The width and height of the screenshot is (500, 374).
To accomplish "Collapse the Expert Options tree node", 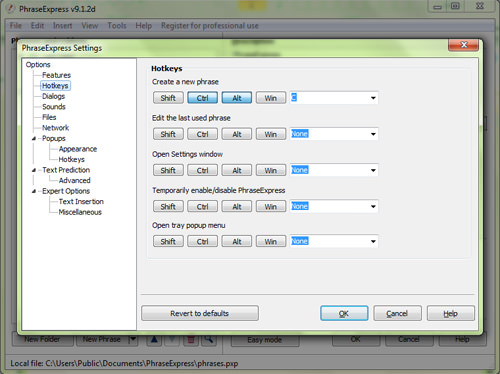I will coord(34,191).
